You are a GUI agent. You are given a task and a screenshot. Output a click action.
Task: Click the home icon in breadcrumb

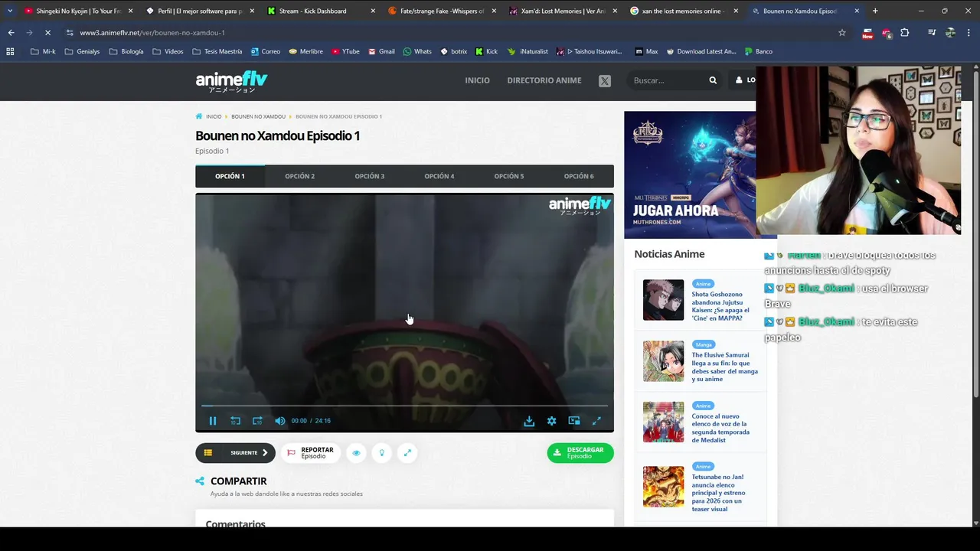199,116
